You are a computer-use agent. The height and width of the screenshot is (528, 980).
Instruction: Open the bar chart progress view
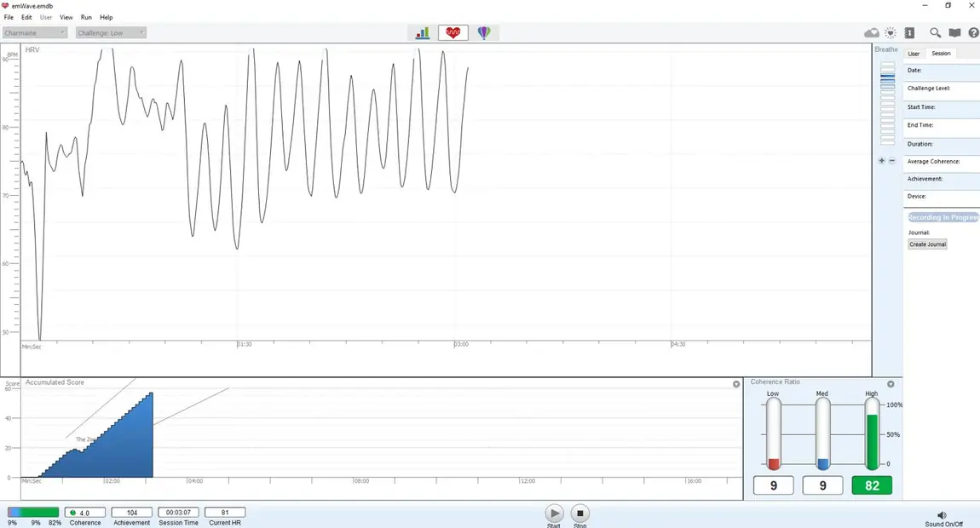[423, 32]
